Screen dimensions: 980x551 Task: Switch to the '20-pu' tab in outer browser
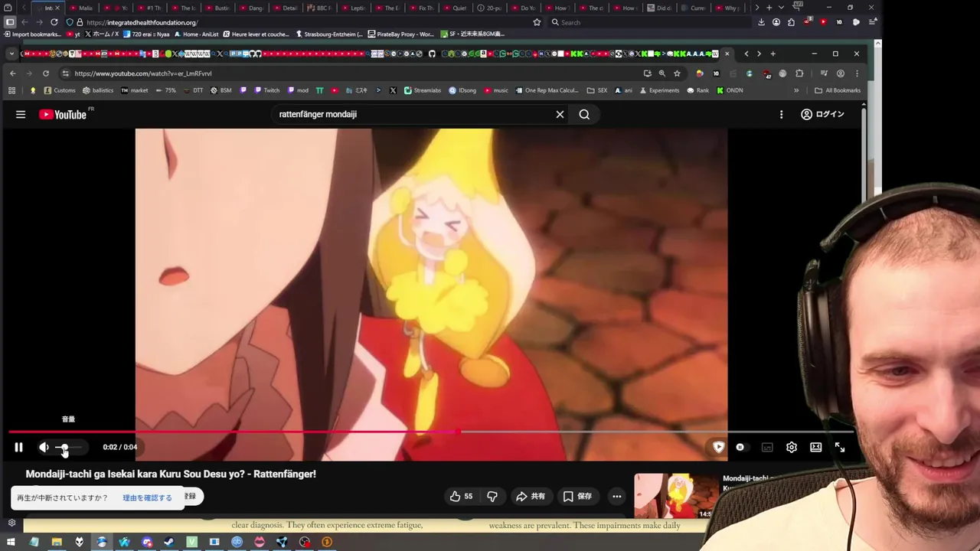(490, 8)
